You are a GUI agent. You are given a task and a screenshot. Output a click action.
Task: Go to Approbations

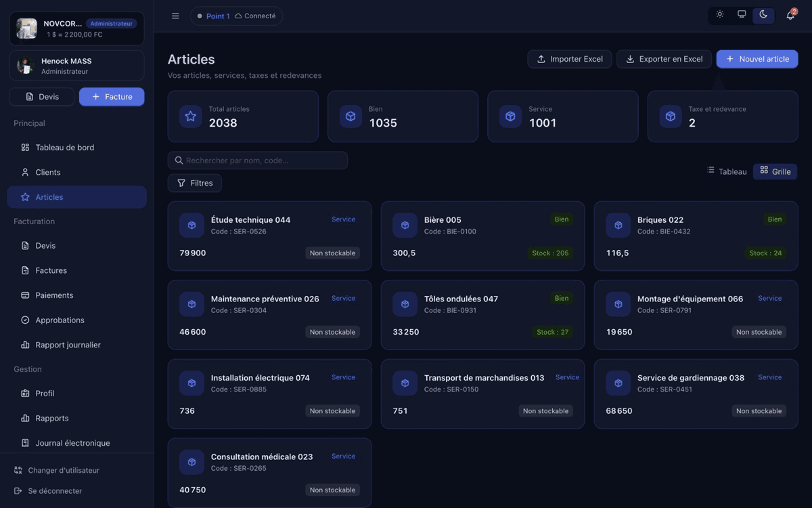[76, 320]
